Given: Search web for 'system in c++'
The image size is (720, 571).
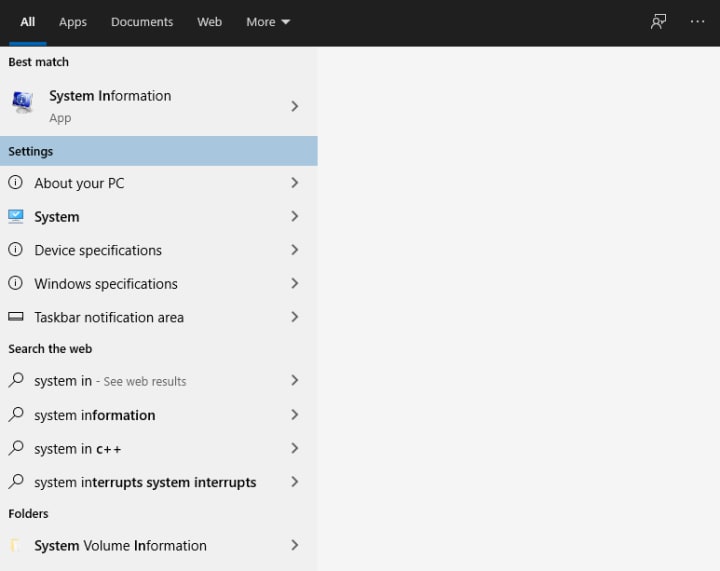Looking at the screenshot, I should (158, 448).
